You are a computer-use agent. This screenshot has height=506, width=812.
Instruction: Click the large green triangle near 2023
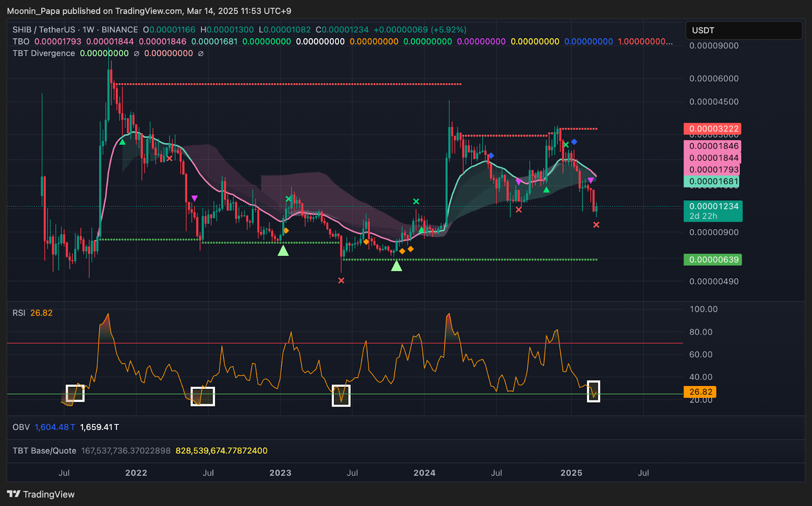click(283, 250)
